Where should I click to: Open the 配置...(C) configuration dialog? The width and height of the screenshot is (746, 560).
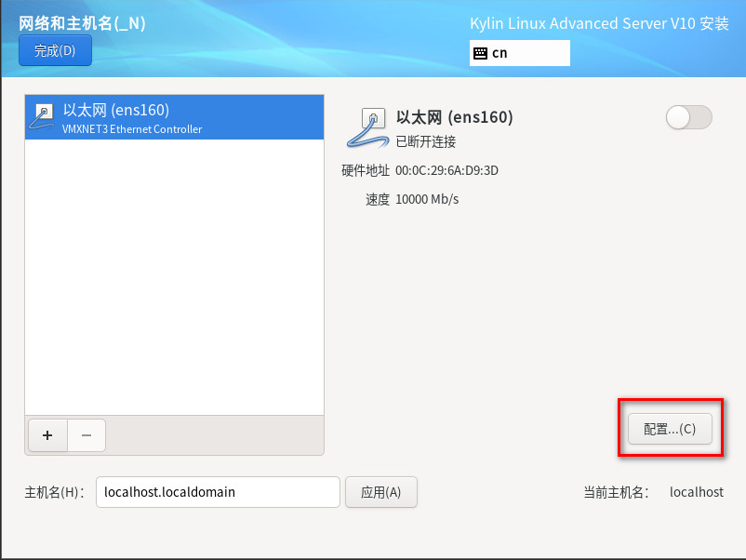670,429
